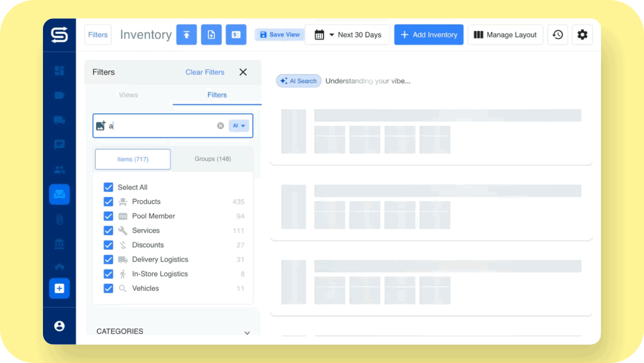This screenshot has height=363, width=644.
Task: Click the dollar-sign icon button beside Inventory
Action: (x=236, y=35)
